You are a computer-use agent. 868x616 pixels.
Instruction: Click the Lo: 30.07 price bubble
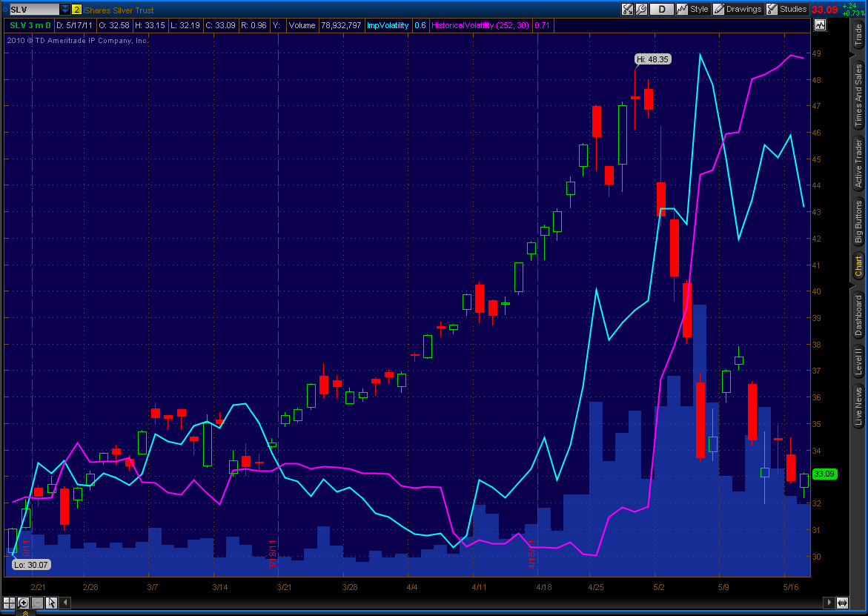tap(30, 565)
